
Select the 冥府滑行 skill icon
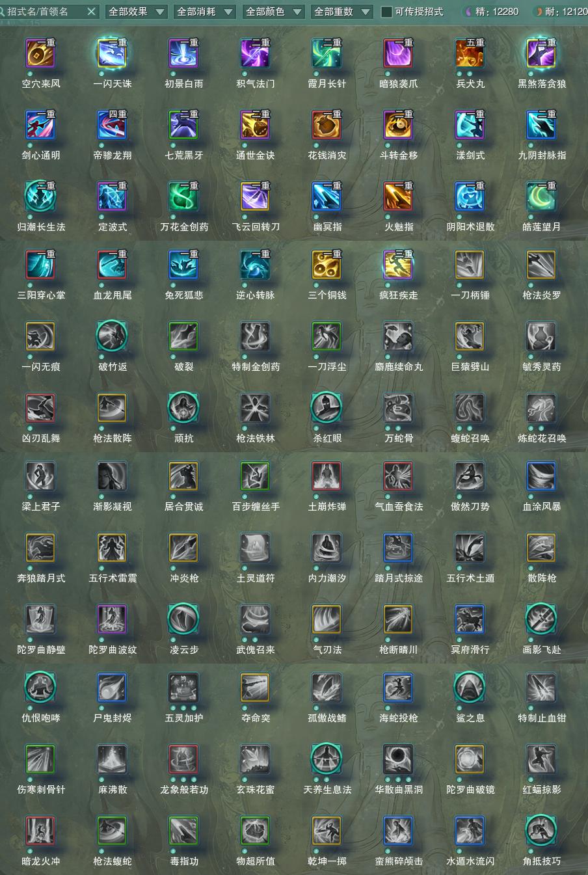[470, 620]
